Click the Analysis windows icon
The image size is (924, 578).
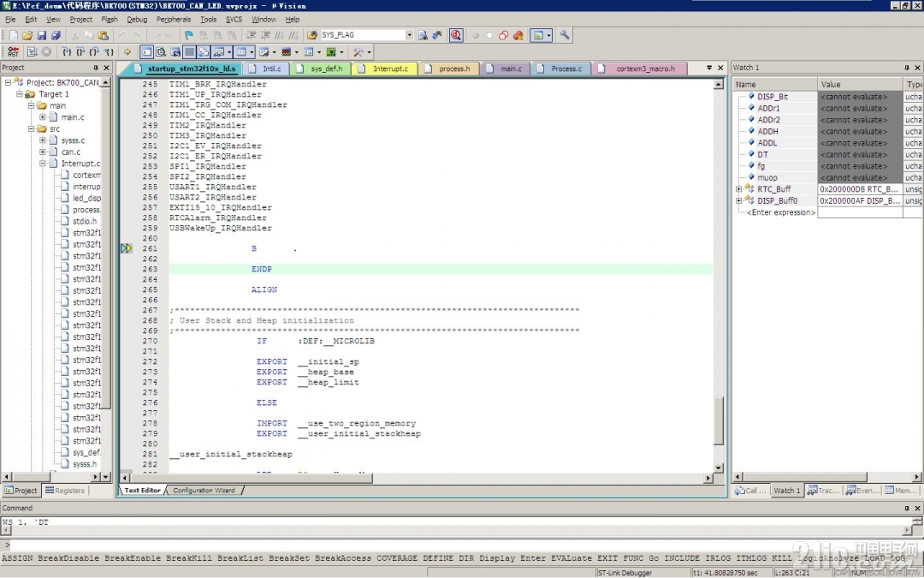(x=287, y=52)
